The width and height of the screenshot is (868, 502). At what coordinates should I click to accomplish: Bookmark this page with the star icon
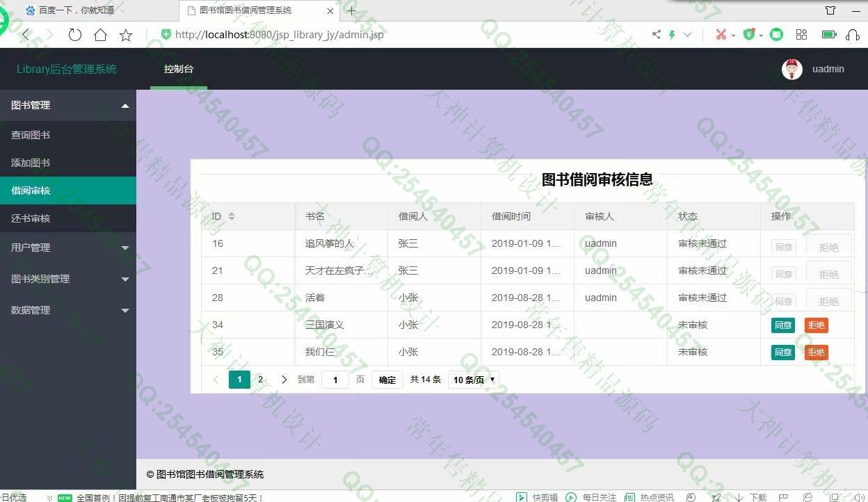click(126, 35)
